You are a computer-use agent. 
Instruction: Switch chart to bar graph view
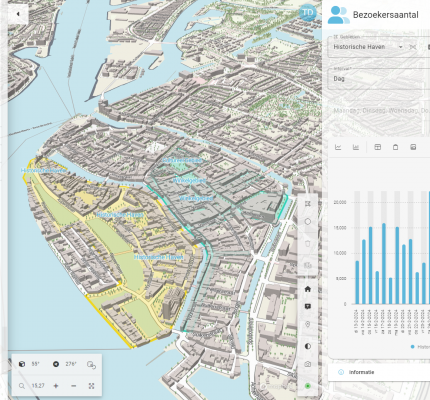[x=356, y=147]
